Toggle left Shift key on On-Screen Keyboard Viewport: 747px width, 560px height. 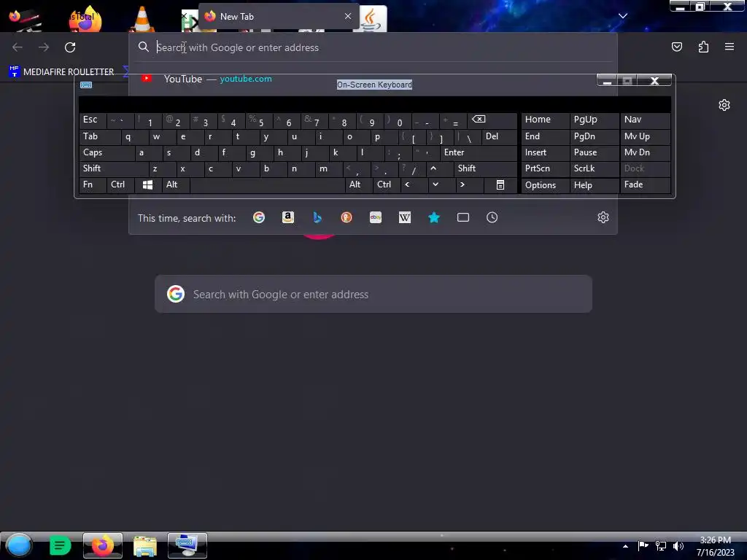tap(114, 168)
